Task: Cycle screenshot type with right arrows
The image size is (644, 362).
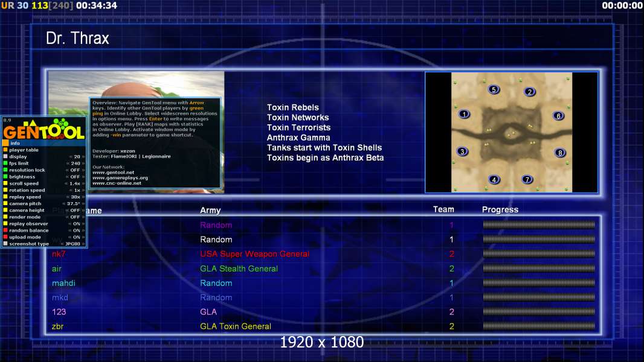Action: coord(83,244)
